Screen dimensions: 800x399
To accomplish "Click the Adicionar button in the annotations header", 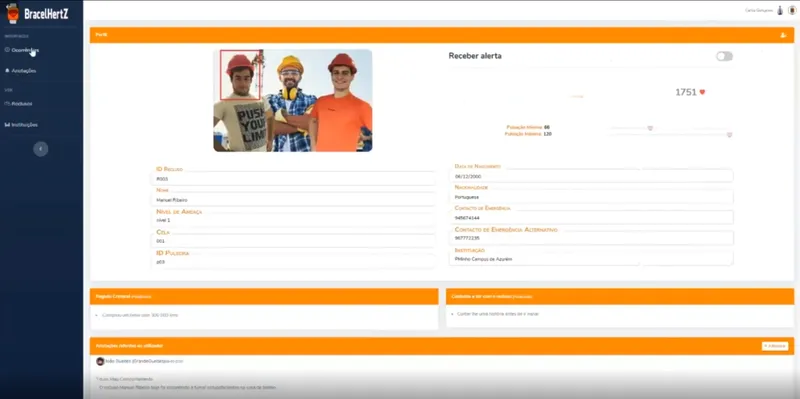I will [x=775, y=346].
